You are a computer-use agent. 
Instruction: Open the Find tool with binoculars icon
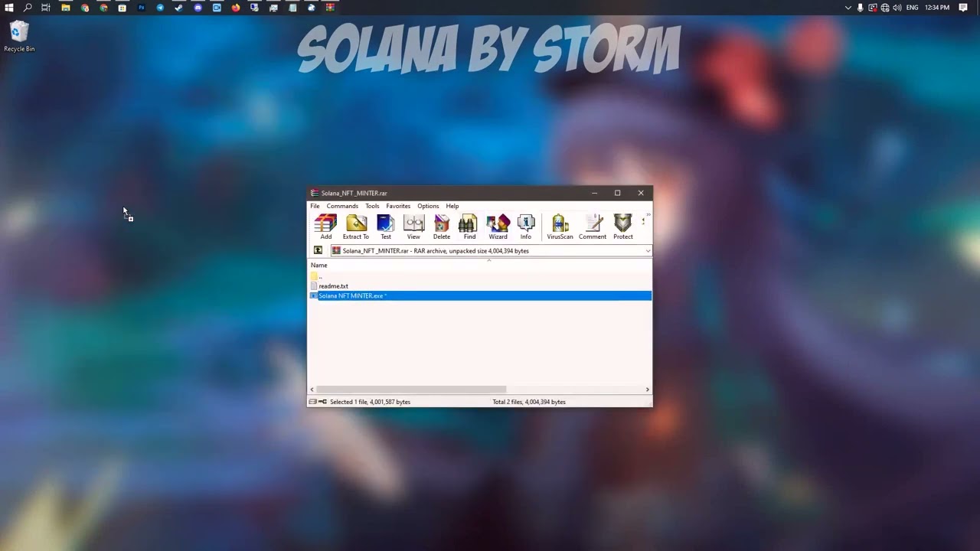[x=469, y=227]
